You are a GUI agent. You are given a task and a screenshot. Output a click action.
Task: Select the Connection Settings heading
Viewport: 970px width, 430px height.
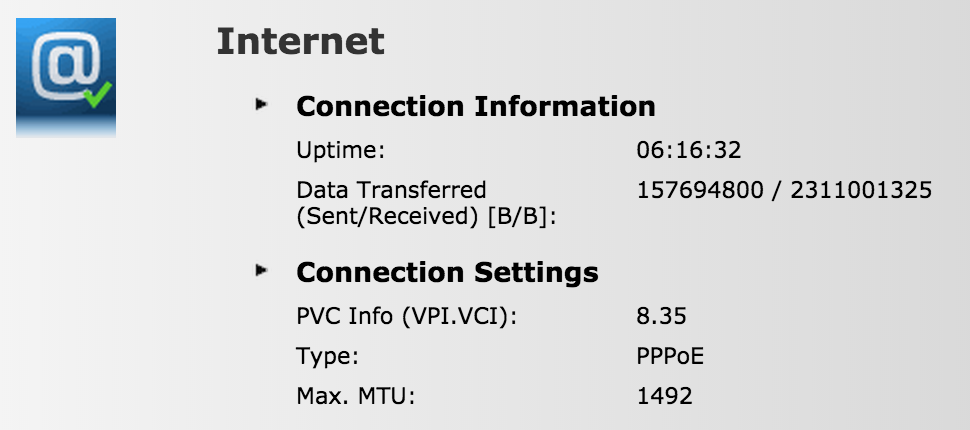coord(447,272)
